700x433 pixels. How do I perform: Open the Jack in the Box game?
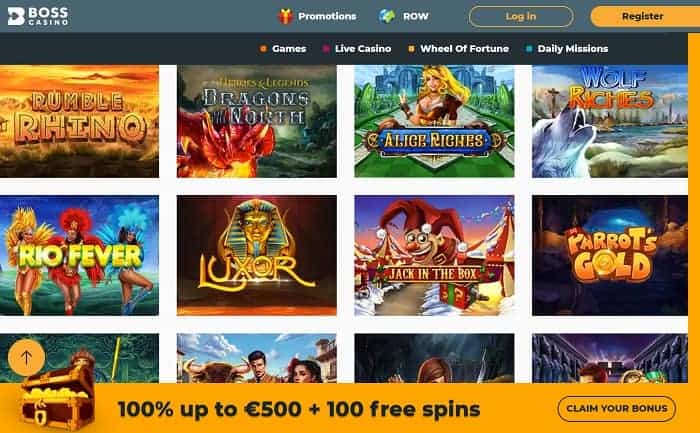pyautogui.click(x=434, y=255)
